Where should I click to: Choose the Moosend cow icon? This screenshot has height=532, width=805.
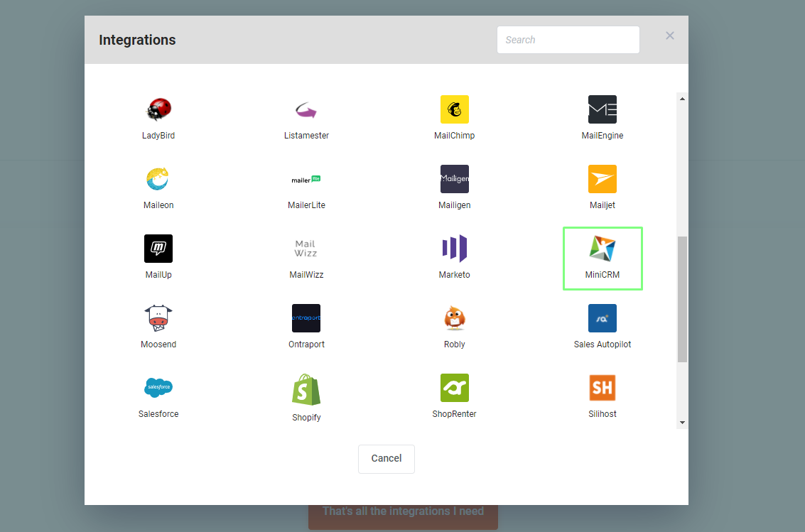(158, 318)
